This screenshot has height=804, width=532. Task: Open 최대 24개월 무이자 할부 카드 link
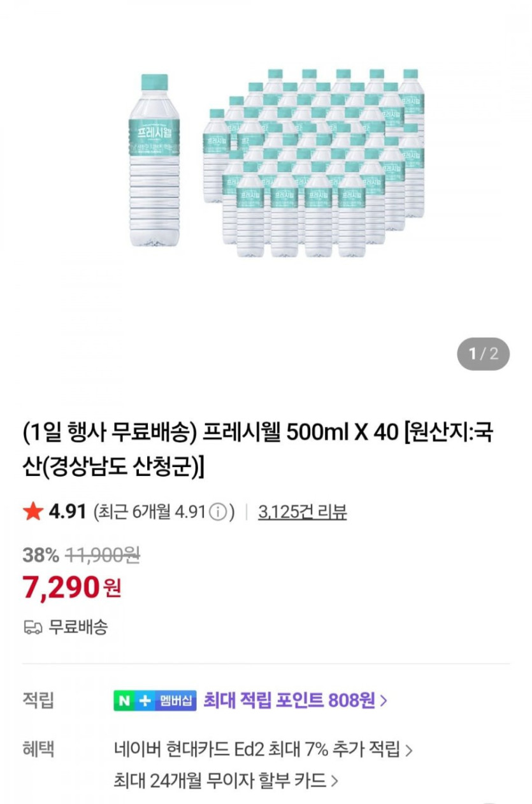(220, 779)
